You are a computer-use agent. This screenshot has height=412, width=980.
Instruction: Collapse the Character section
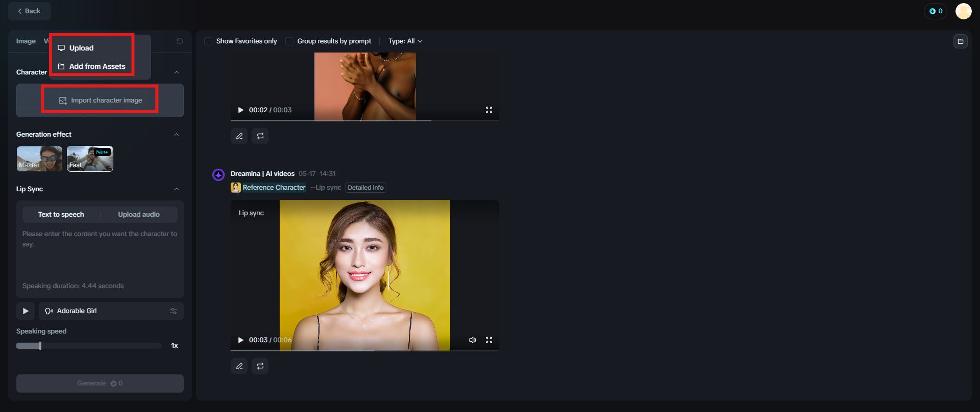[177, 72]
